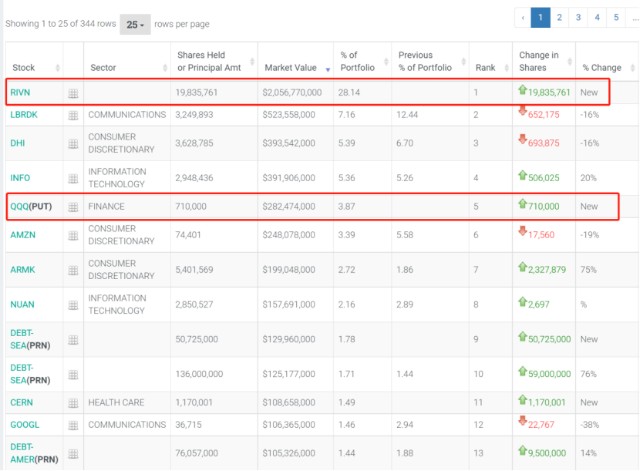Viewport: 640px width, 471px height.
Task: Select page 1 in pagination
Action: tap(540, 18)
